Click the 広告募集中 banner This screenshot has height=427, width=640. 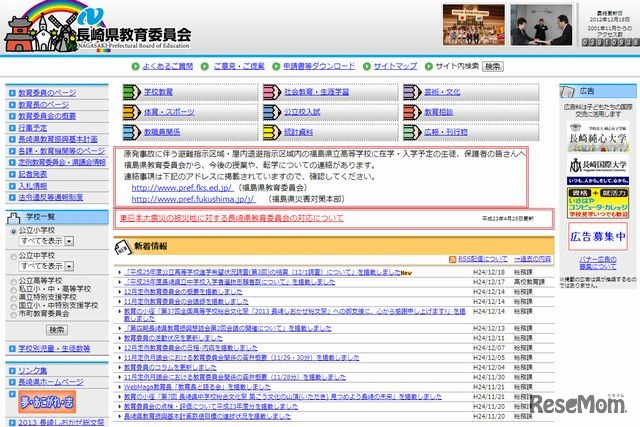click(x=598, y=237)
